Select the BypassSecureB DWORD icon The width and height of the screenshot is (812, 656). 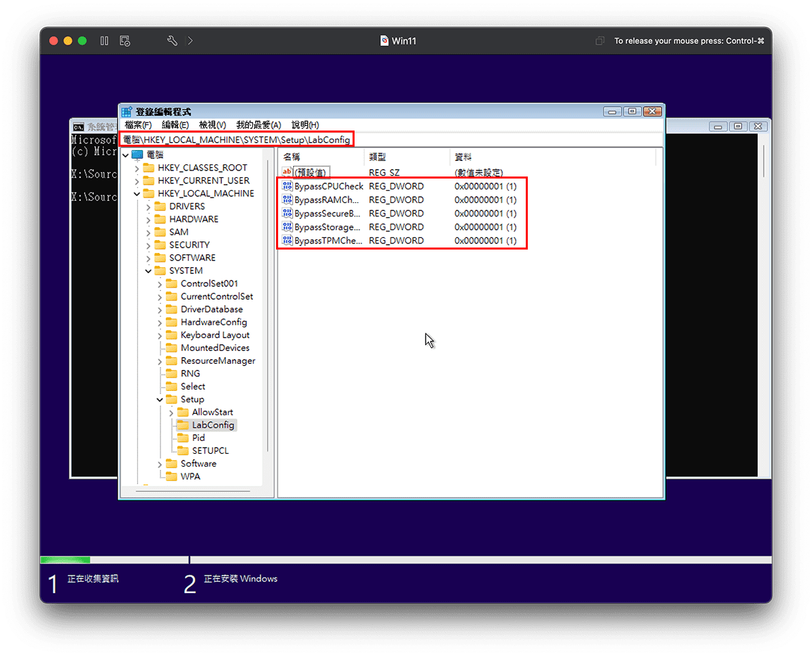(288, 213)
